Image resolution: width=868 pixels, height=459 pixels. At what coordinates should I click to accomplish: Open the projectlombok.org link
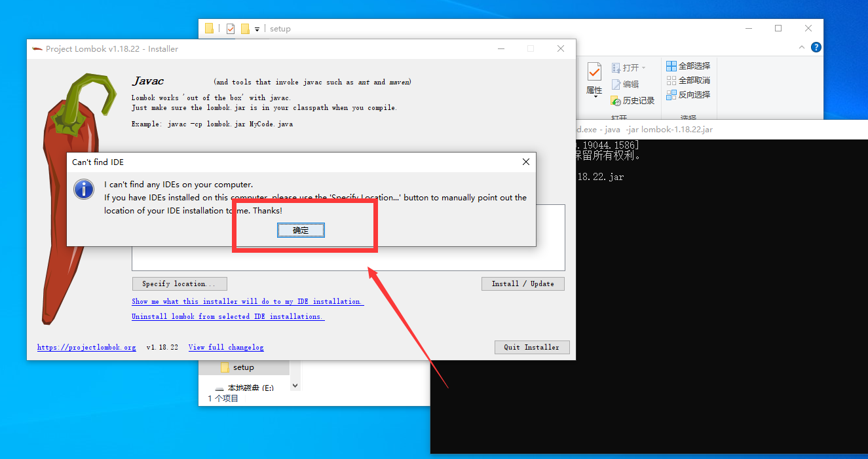pyautogui.click(x=86, y=347)
